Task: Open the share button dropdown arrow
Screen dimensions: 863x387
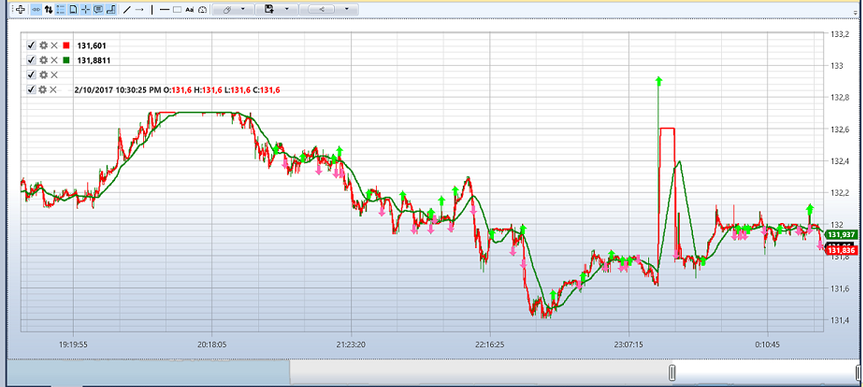Action: tap(346, 9)
